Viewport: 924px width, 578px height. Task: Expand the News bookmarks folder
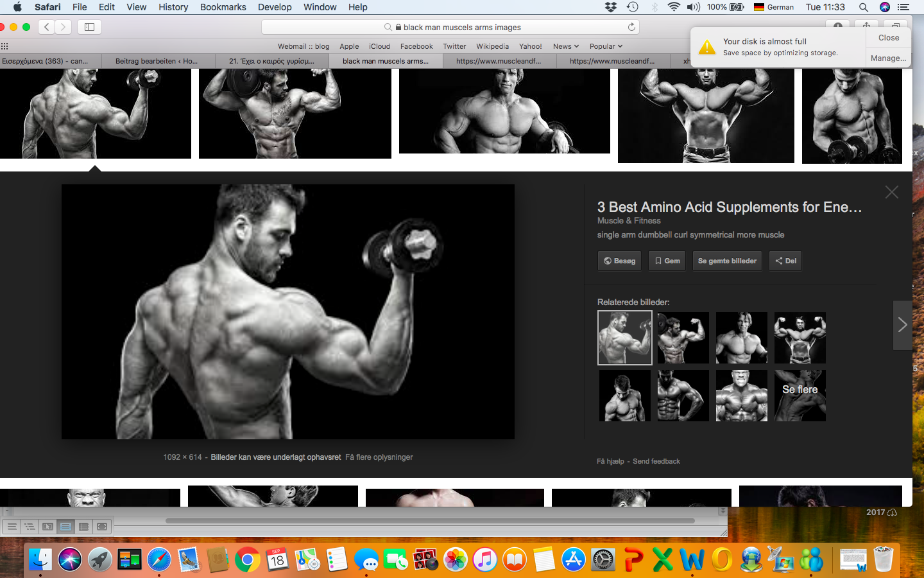(x=565, y=46)
